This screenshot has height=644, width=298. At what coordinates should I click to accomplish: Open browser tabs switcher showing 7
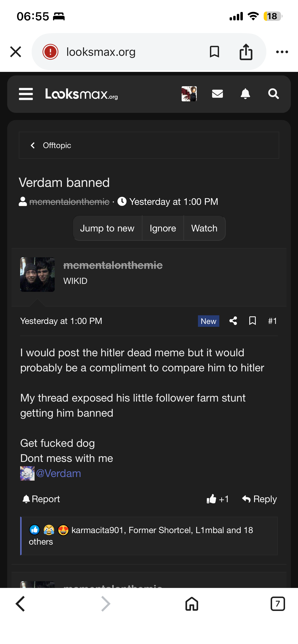(x=277, y=604)
